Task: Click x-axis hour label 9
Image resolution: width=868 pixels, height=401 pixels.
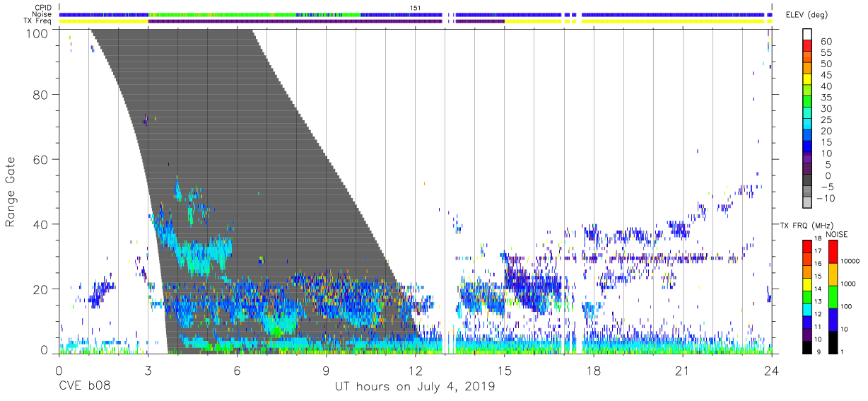Action: (x=326, y=370)
